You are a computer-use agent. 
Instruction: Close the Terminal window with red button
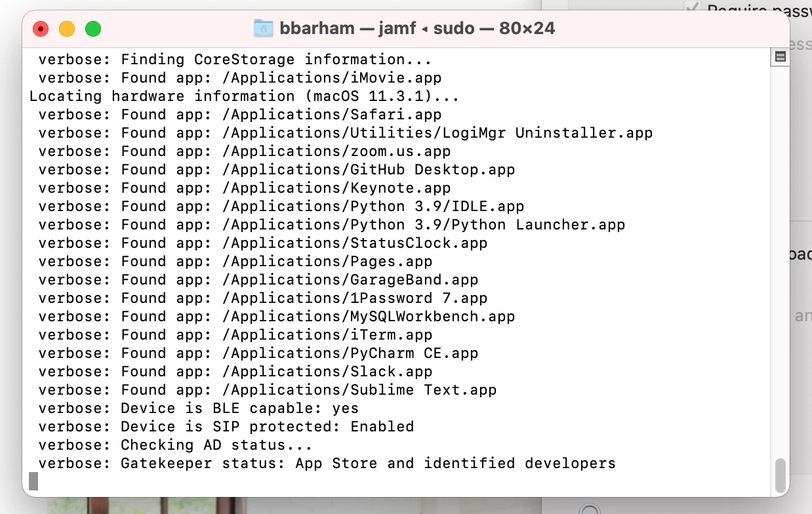tap(41, 29)
